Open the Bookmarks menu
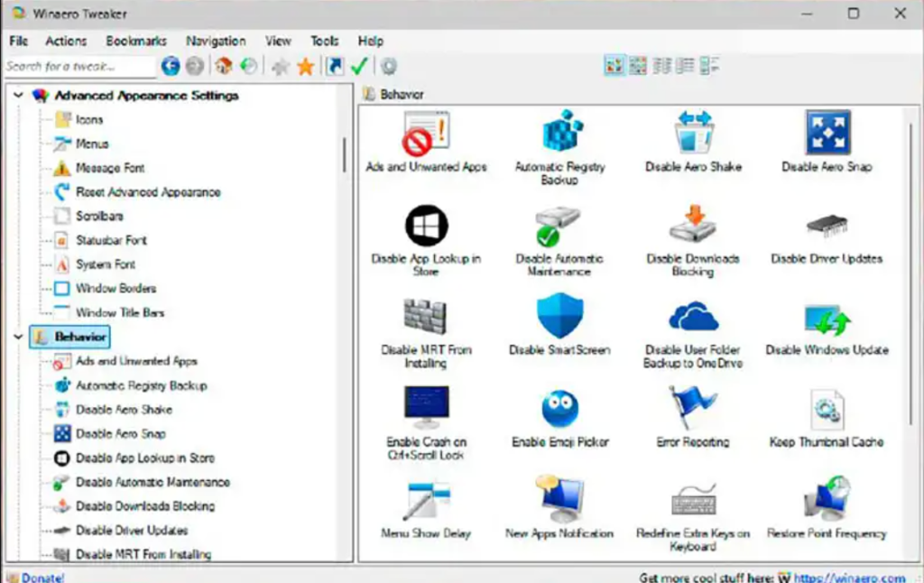 coord(136,41)
